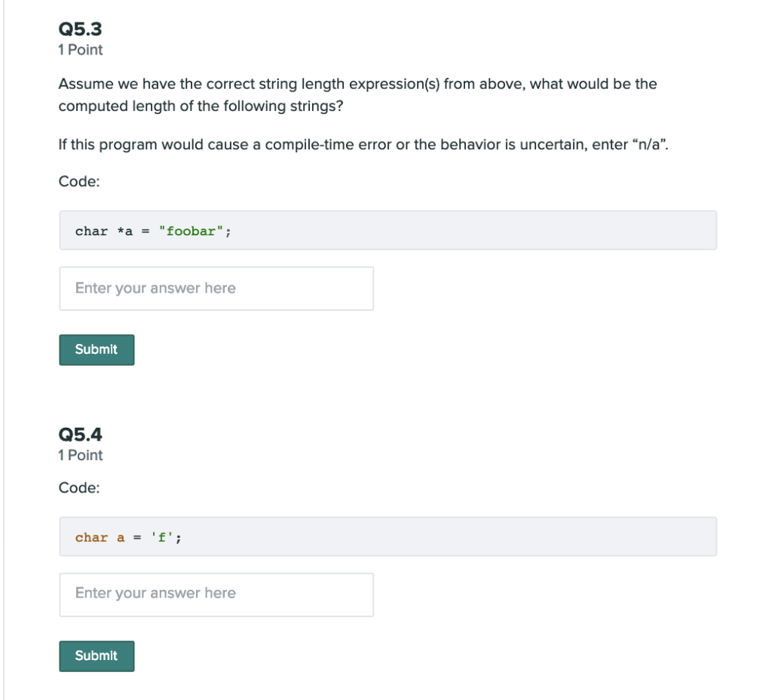Click the placeholder text 'Enter your answer here' for Q5.4
The image size is (772, 700).
155,594
